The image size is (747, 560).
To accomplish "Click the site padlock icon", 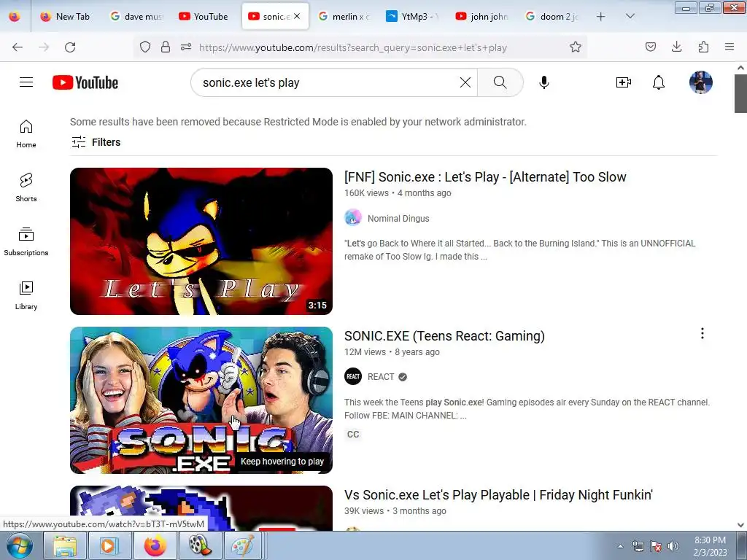I will [x=166, y=47].
